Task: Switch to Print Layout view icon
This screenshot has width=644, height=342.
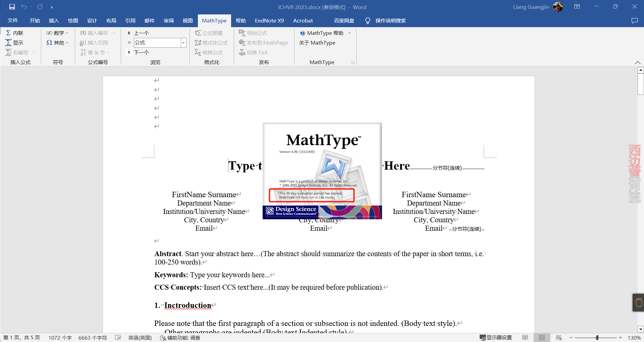Action: click(x=542, y=338)
